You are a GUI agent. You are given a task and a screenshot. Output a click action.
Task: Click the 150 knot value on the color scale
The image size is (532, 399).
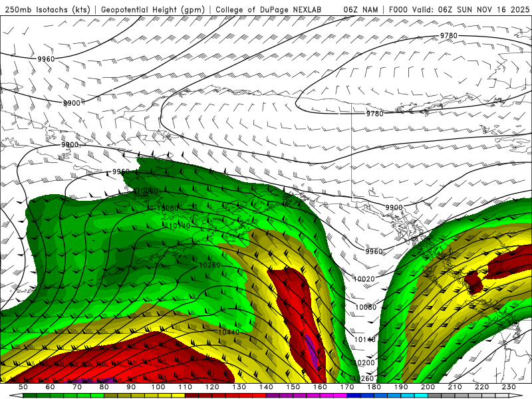[x=293, y=387]
